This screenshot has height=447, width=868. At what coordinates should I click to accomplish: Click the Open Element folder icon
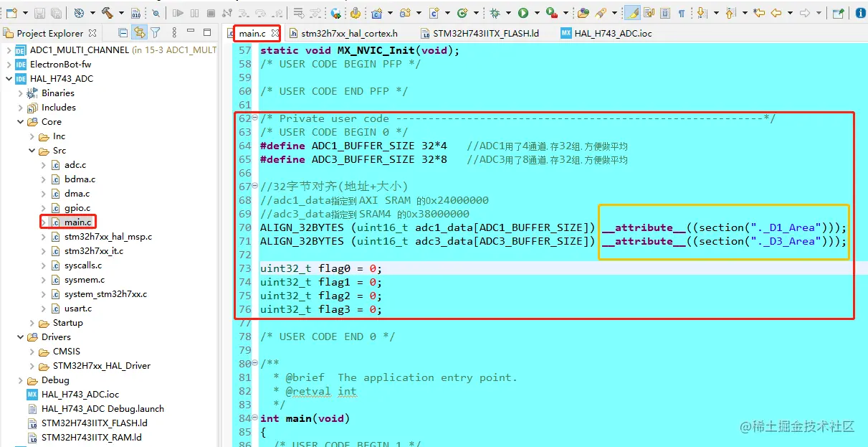583,13
